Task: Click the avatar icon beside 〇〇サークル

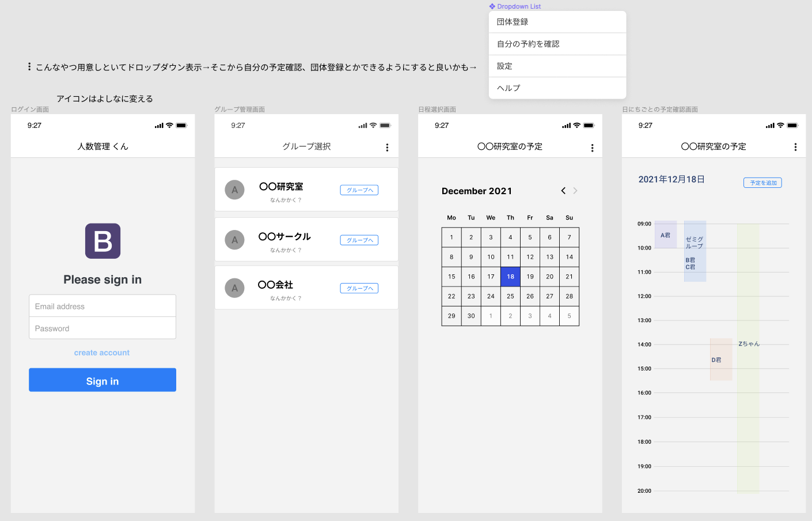Action: tap(234, 240)
